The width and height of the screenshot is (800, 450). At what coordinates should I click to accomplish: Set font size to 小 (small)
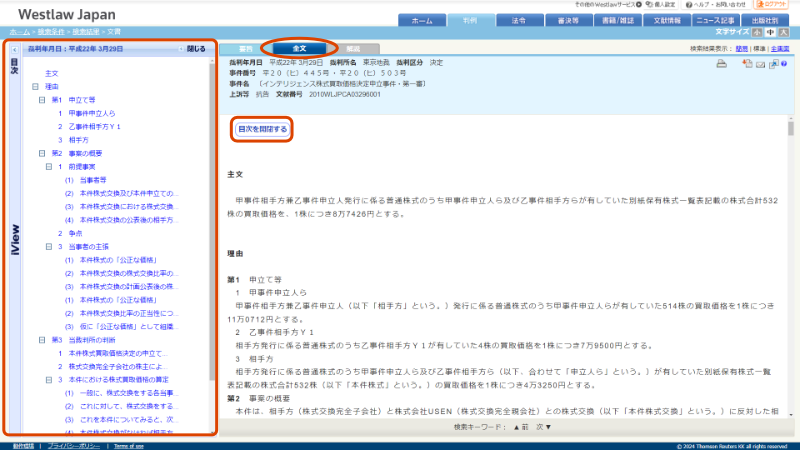point(757,33)
